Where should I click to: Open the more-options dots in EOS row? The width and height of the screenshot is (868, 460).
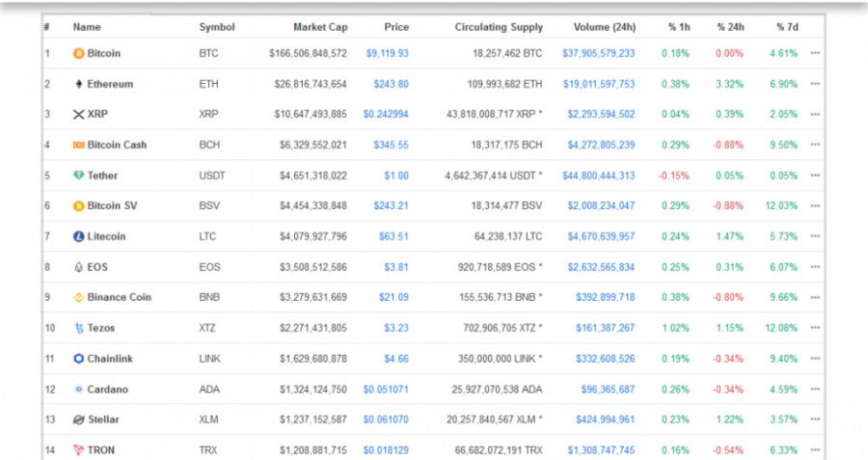tap(815, 267)
